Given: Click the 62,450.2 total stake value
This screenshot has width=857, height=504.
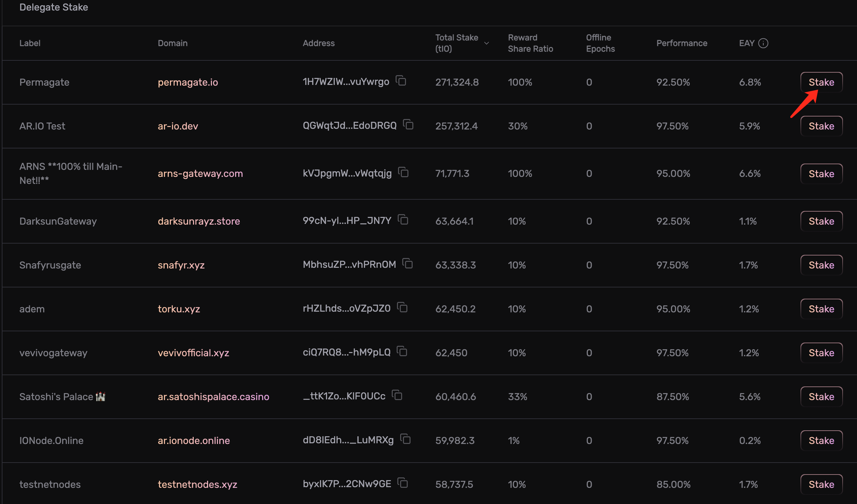Looking at the screenshot, I should [x=455, y=309].
